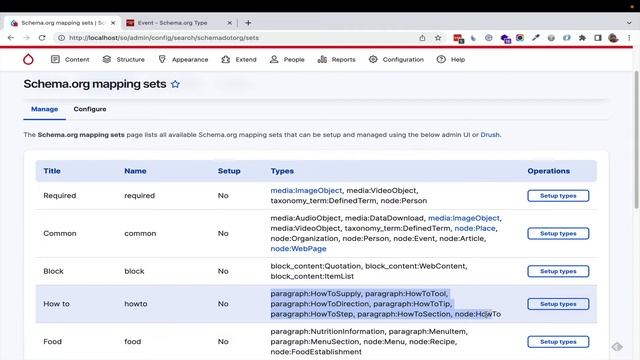Click the 'Required' title cell
640x360 pixels.
tap(60, 196)
